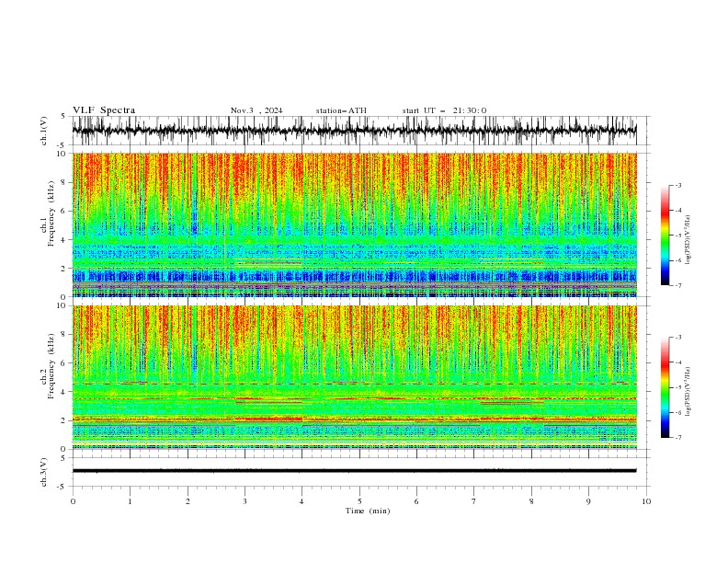Click the time axis tick label "7"
The image size is (728, 563).
click(474, 501)
